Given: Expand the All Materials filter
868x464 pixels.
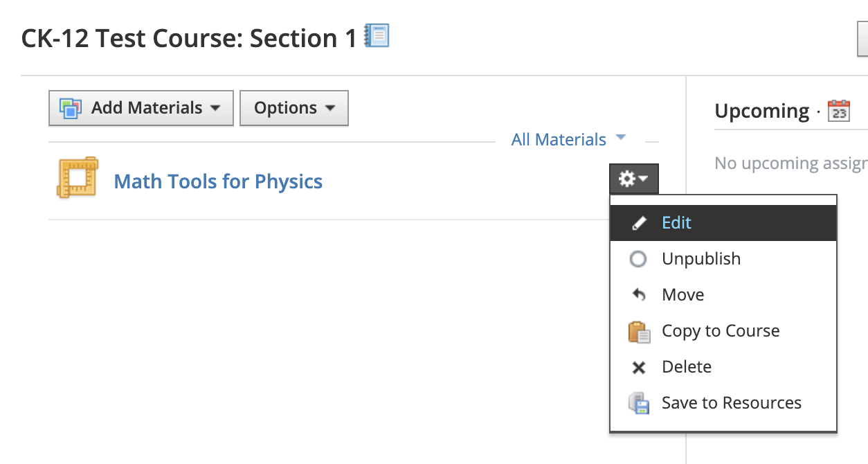Looking at the screenshot, I should 568,139.
